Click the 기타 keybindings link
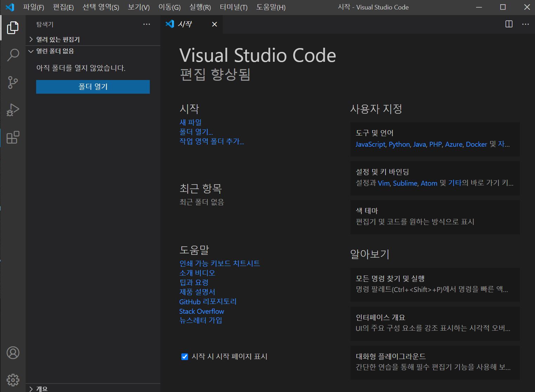Viewport: 535px width, 392px height. pyautogui.click(x=455, y=183)
